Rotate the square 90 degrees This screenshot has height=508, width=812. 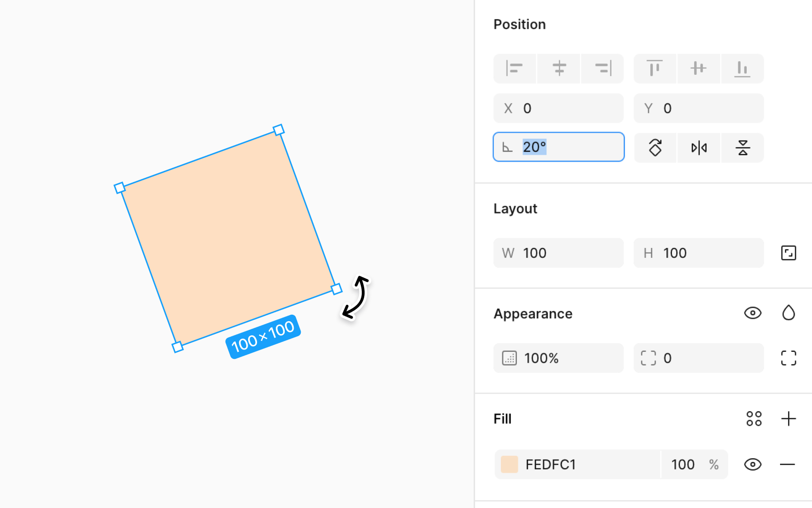coord(655,148)
